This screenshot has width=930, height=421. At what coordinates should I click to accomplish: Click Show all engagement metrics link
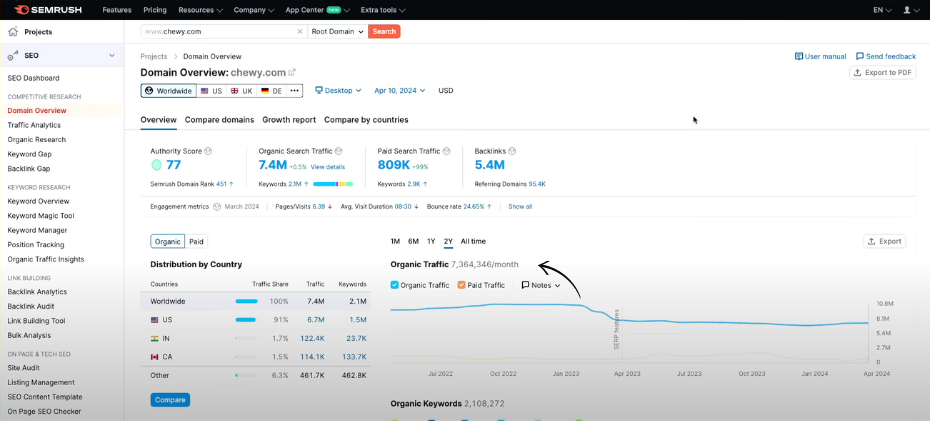(x=520, y=207)
